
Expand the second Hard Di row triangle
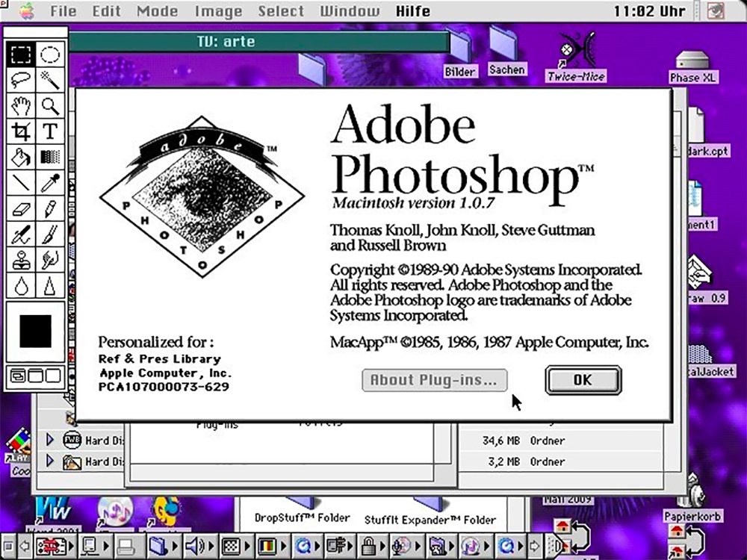tap(49, 461)
